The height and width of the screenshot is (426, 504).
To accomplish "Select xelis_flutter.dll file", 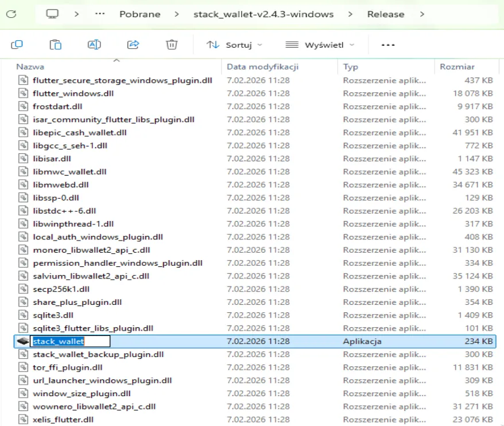I will click(63, 420).
